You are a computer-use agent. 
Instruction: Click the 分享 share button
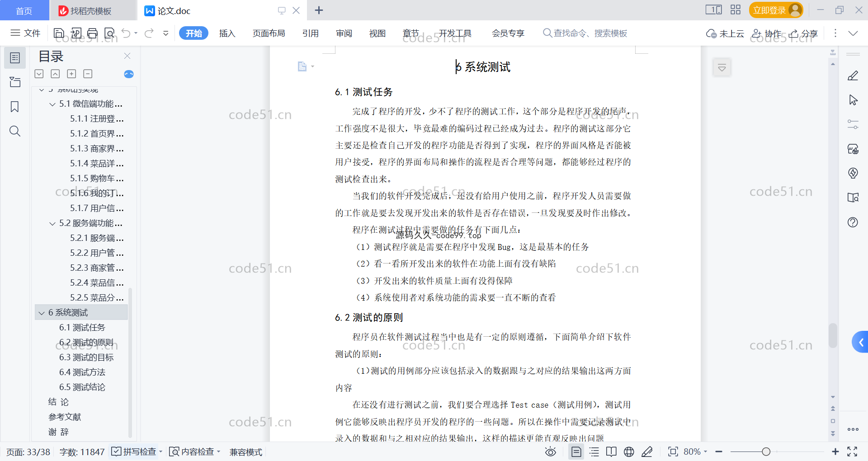(x=804, y=33)
